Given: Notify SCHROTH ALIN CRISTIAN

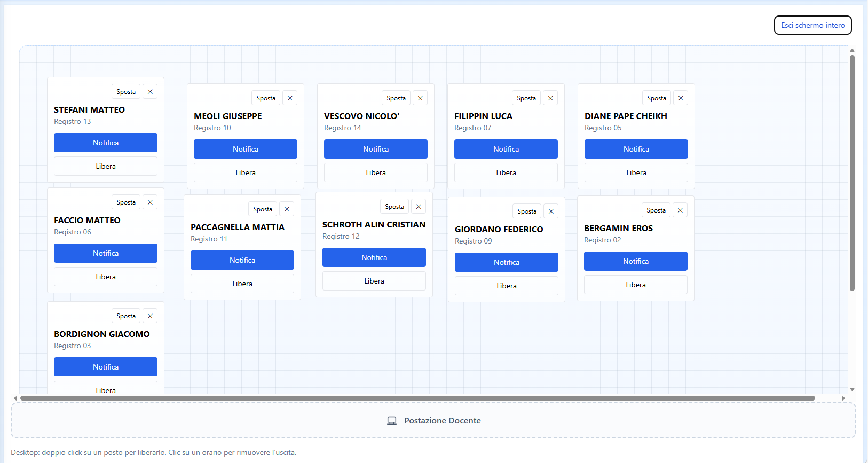Looking at the screenshot, I should [374, 257].
